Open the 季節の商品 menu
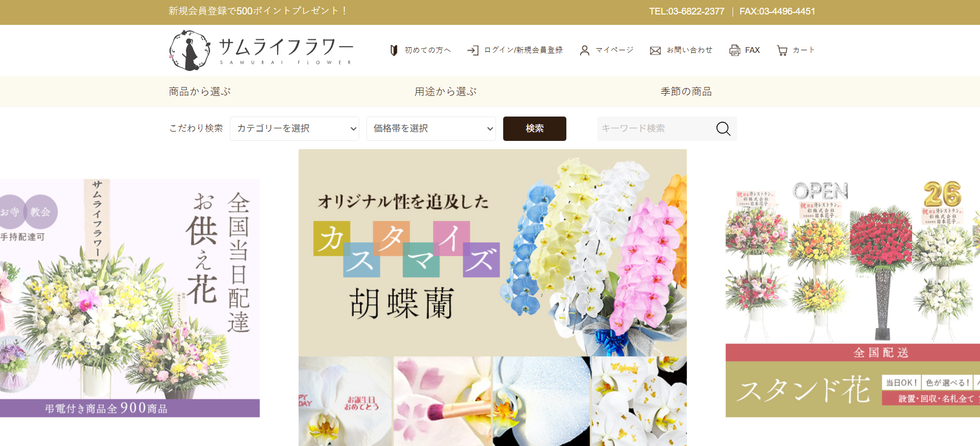Screen dimensions: 980x446 [x=686, y=92]
